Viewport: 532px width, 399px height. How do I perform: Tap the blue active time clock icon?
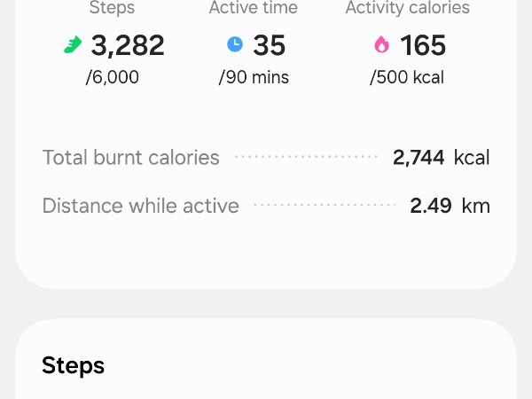[x=235, y=44]
